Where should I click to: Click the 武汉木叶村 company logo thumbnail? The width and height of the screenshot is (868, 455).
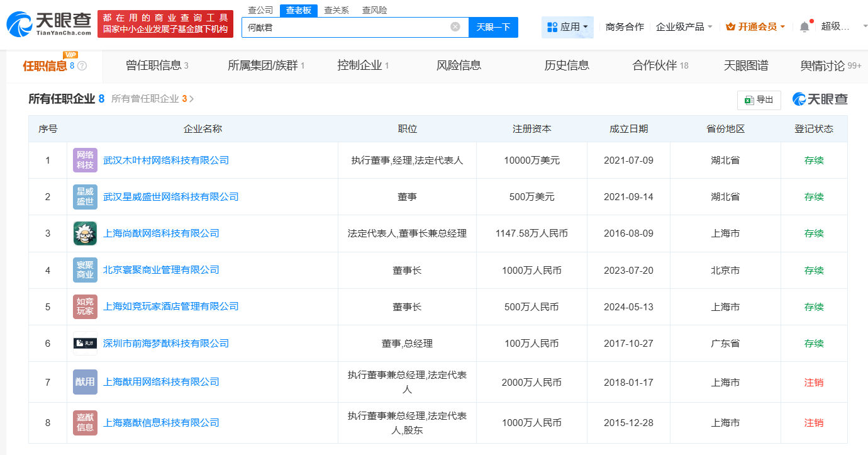point(84,160)
